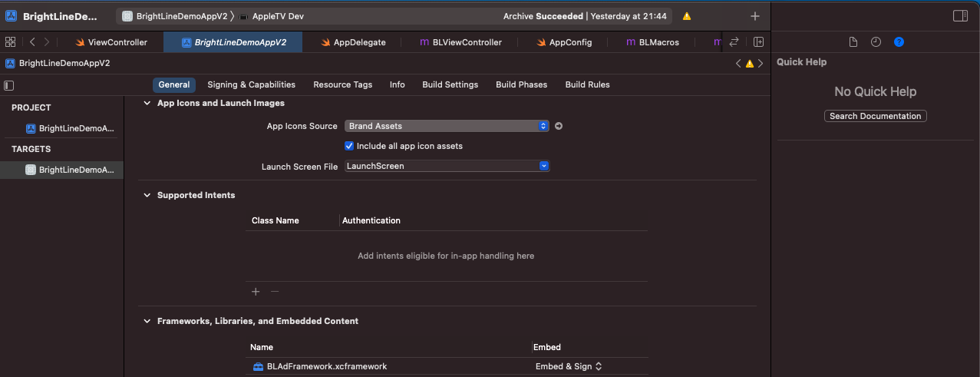The height and width of the screenshot is (377, 980).
Task: Open Build Settings tab
Action: click(x=450, y=85)
